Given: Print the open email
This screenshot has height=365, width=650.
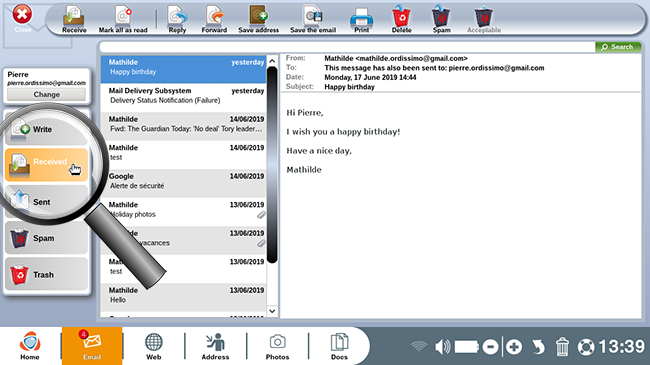Looking at the screenshot, I should coord(361,19).
